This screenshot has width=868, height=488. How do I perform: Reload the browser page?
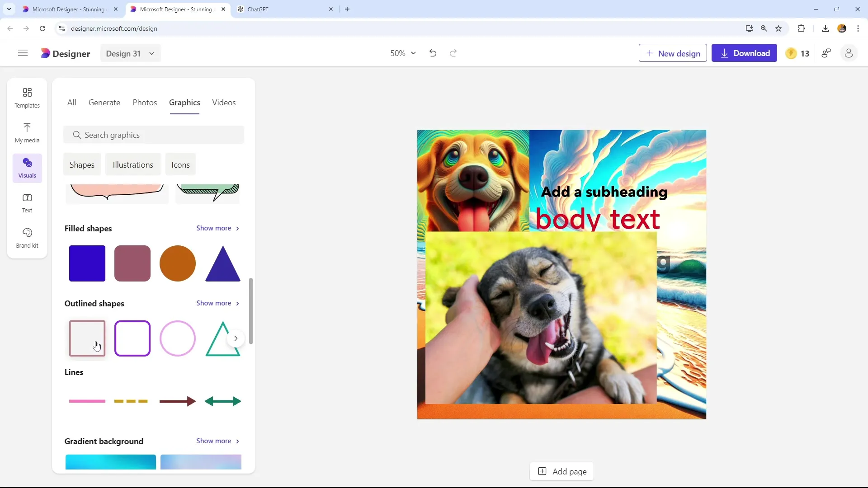[42, 28]
